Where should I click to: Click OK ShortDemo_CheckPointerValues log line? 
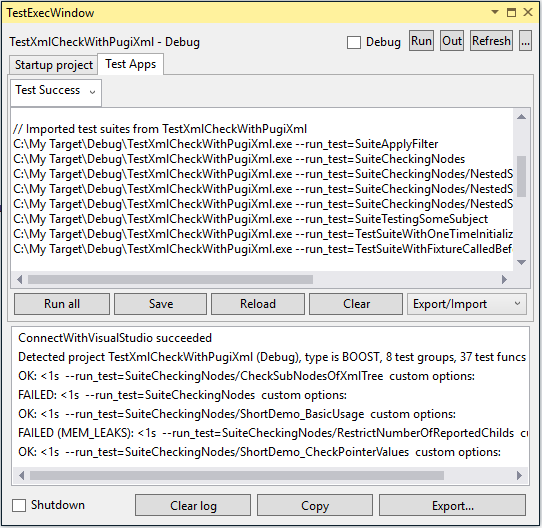pos(259,452)
